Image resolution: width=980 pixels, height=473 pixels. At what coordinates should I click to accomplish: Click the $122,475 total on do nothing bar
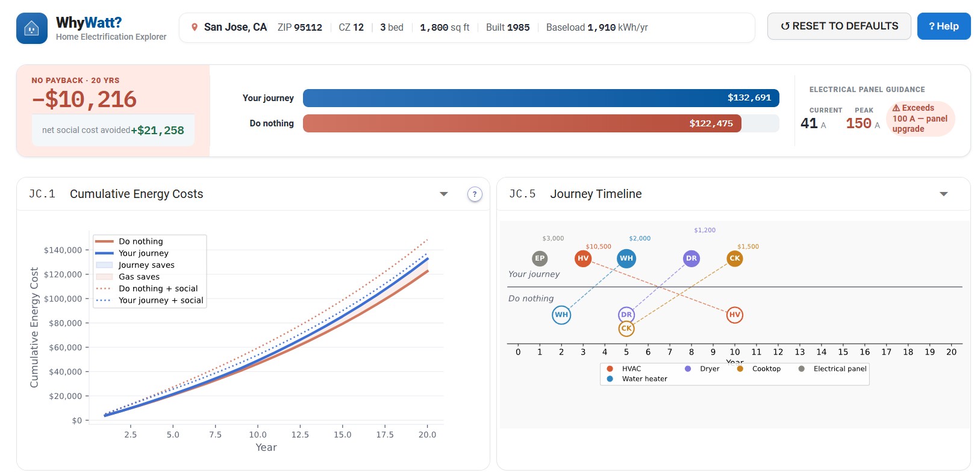(x=711, y=123)
